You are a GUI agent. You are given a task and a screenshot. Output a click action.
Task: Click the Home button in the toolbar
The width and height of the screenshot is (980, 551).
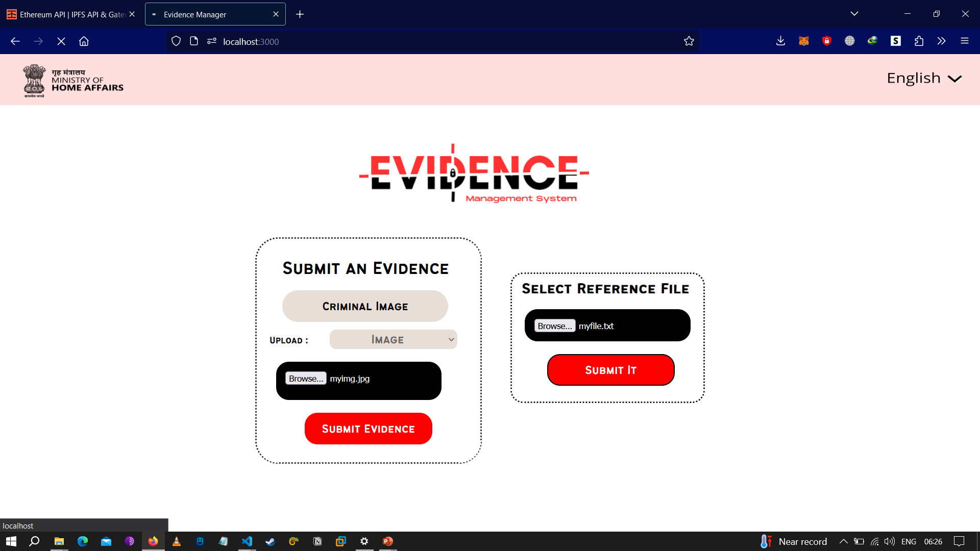point(84,41)
